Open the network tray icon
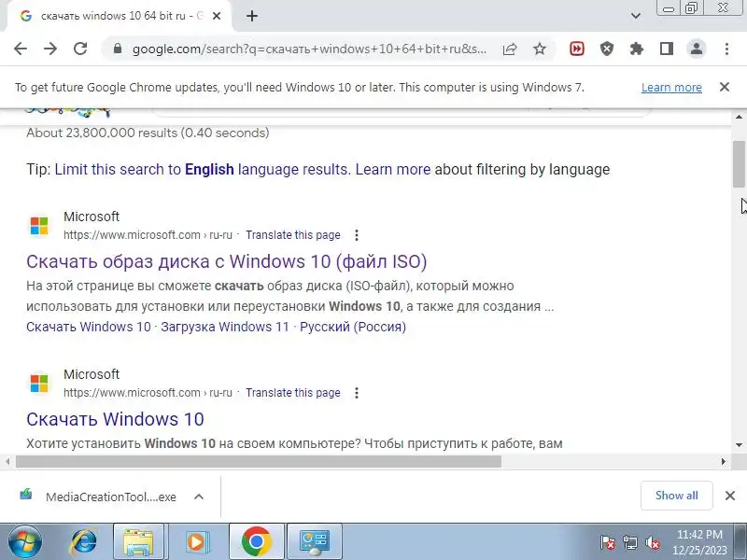The width and height of the screenshot is (747, 560). pos(629,542)
